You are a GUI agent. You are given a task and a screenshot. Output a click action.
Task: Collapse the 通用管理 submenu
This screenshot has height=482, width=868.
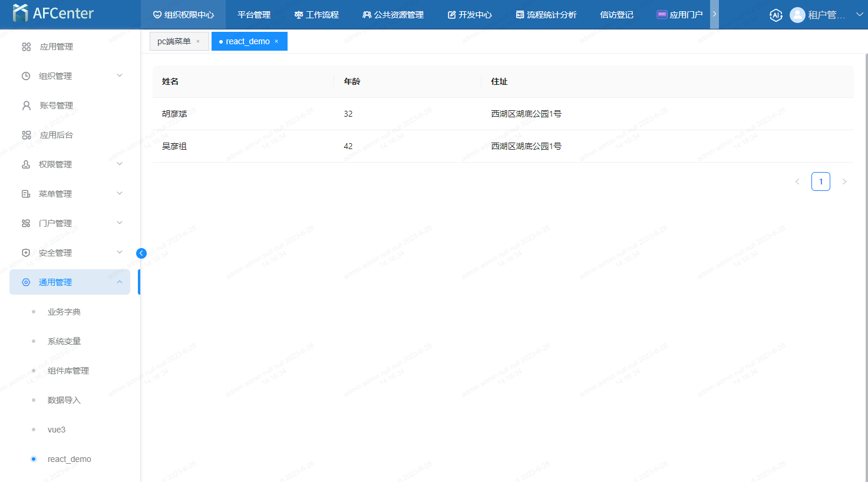tap(120, 282)
